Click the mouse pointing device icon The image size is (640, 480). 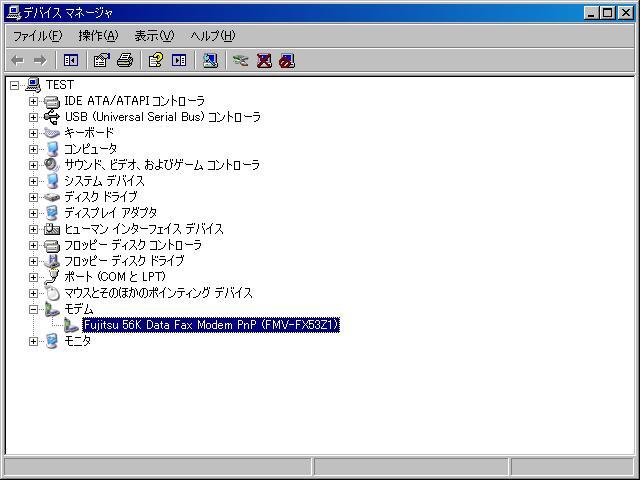tap(52, 293)
